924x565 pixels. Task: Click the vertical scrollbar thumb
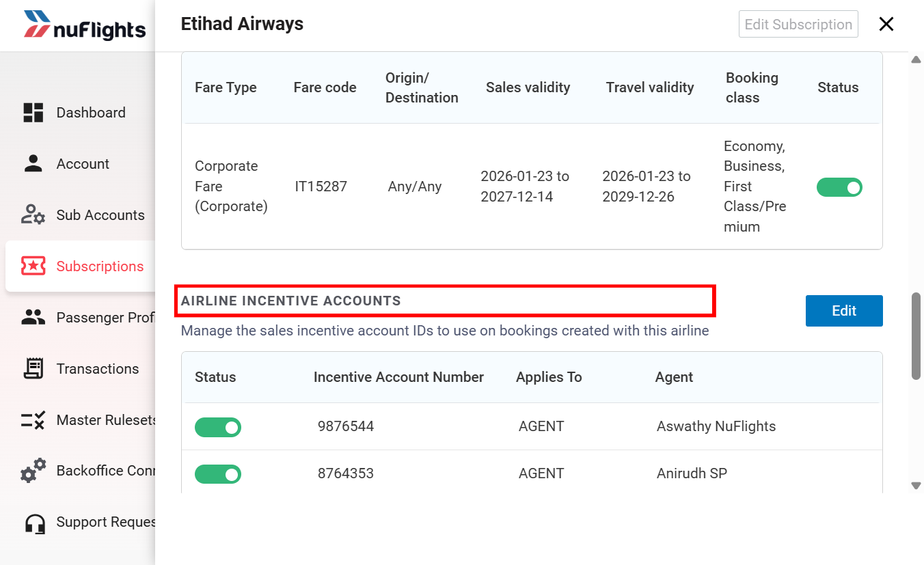[x=916, y=336]
